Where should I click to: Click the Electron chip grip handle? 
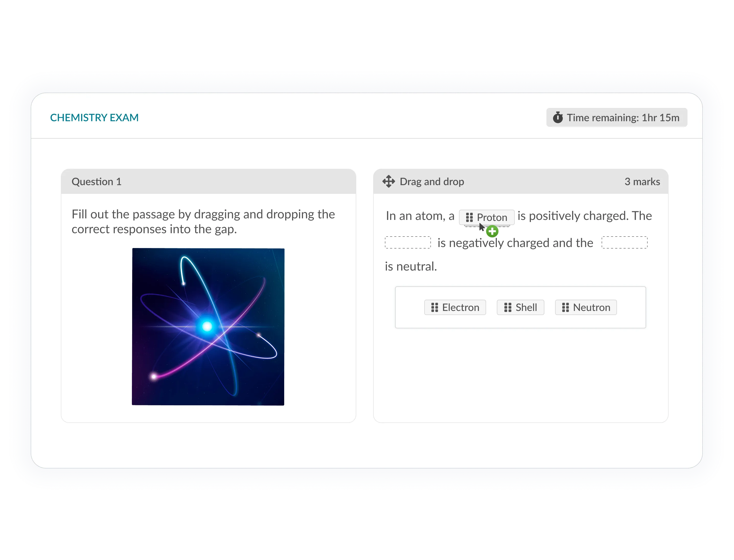pos(434,307)
